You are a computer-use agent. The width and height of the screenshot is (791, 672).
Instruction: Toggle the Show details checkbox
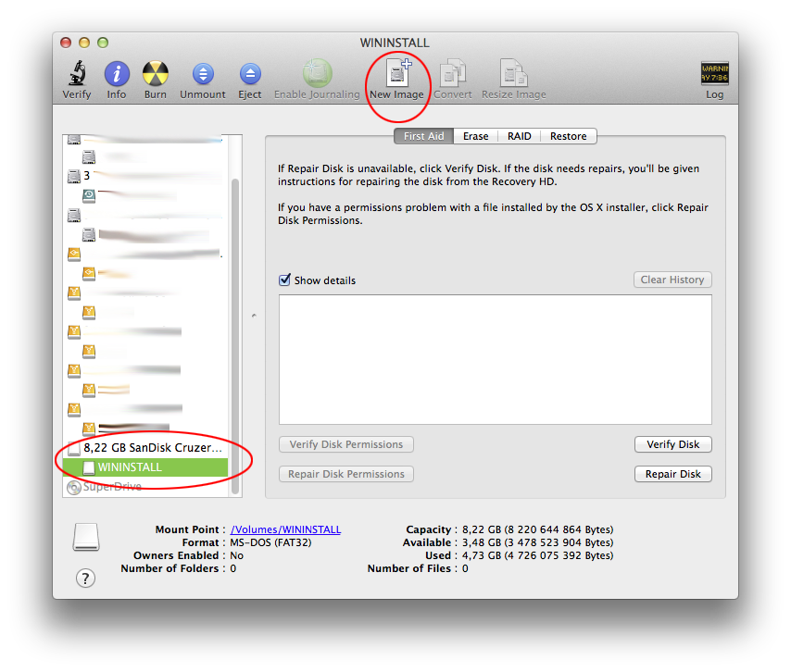coord(284,280)
